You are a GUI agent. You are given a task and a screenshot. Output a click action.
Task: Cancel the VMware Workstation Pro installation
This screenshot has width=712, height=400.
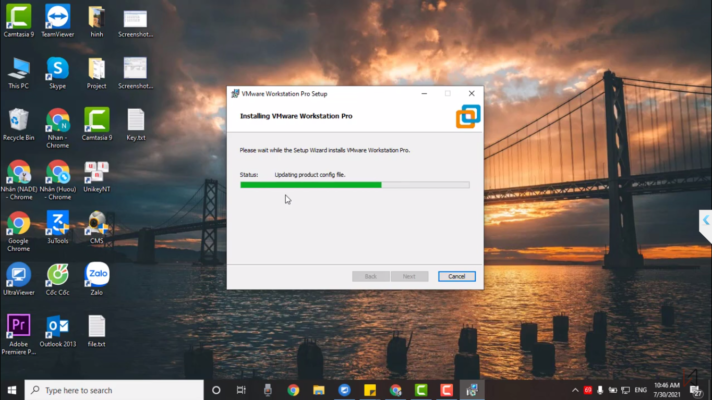[x=456, y=276]
